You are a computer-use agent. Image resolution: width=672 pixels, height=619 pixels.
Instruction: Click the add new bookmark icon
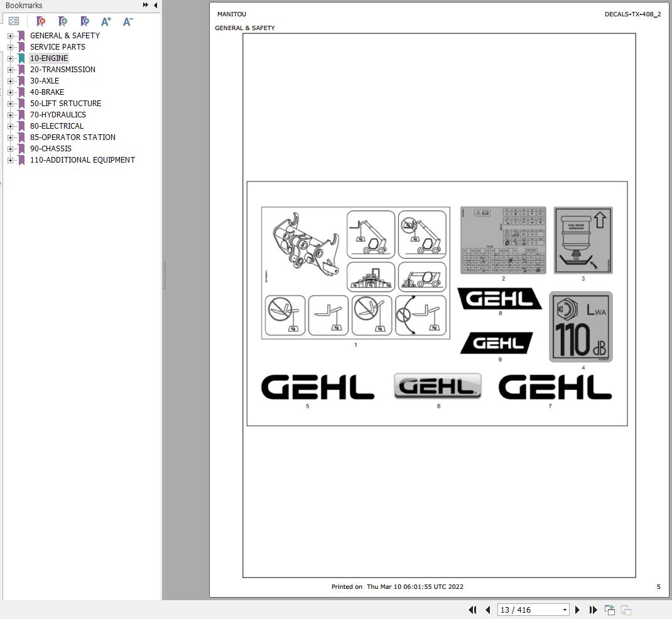[63, 21]
